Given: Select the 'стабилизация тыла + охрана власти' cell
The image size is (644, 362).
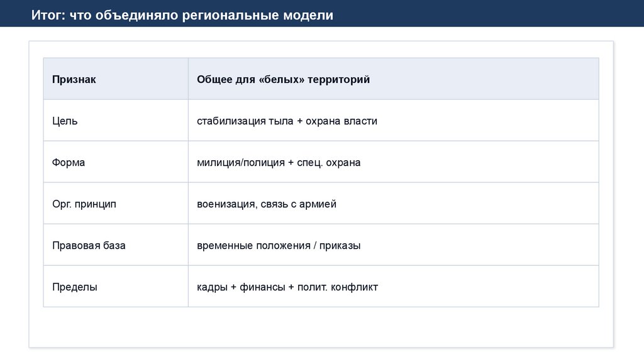Looking at the screenshot, I should 287,121.
